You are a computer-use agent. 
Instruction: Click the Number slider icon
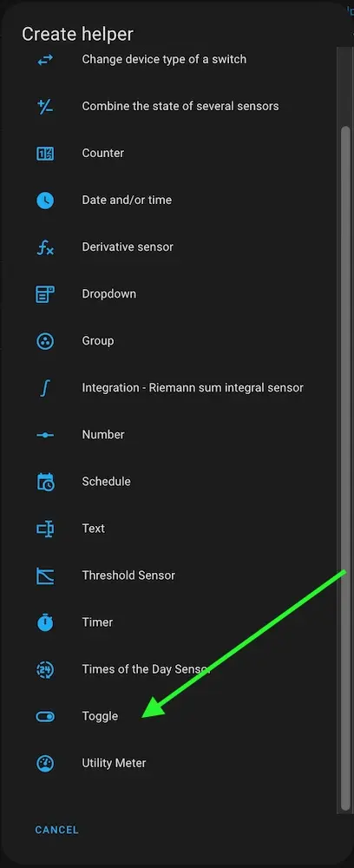click(45, 435)
